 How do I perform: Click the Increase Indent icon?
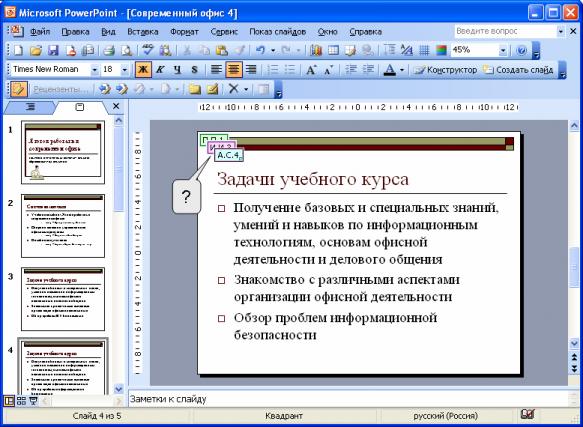[368, 70]
